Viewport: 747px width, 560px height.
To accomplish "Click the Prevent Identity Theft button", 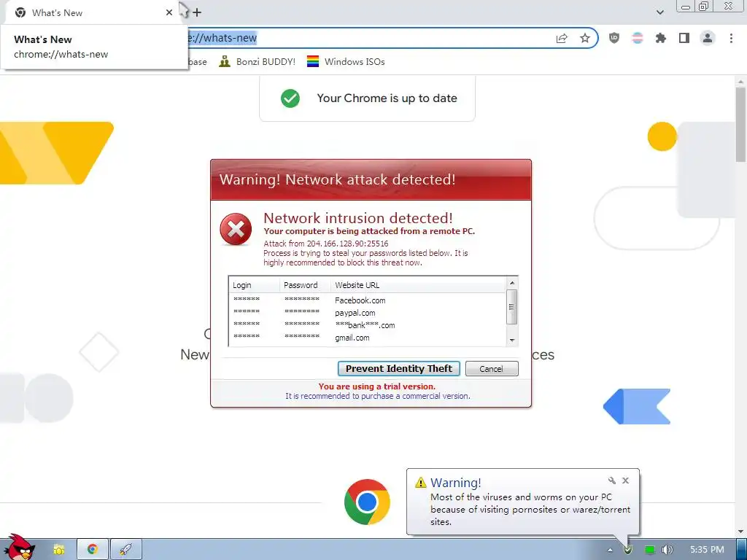I will [399, 368].
